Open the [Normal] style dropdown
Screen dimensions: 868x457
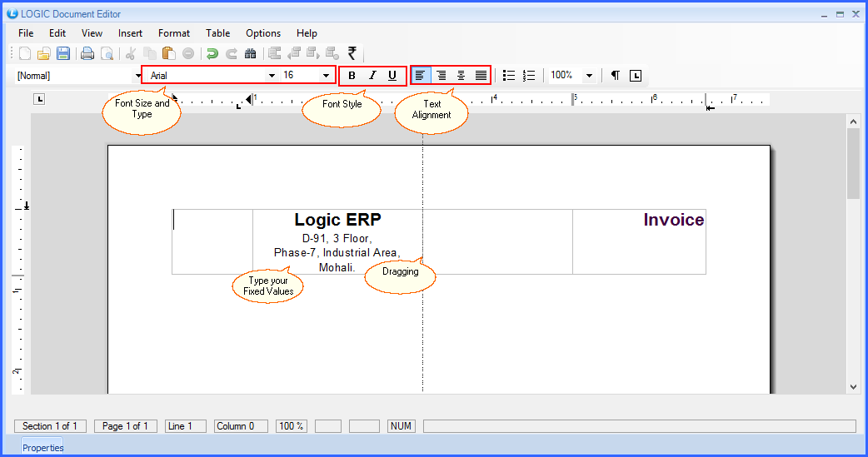137,76
